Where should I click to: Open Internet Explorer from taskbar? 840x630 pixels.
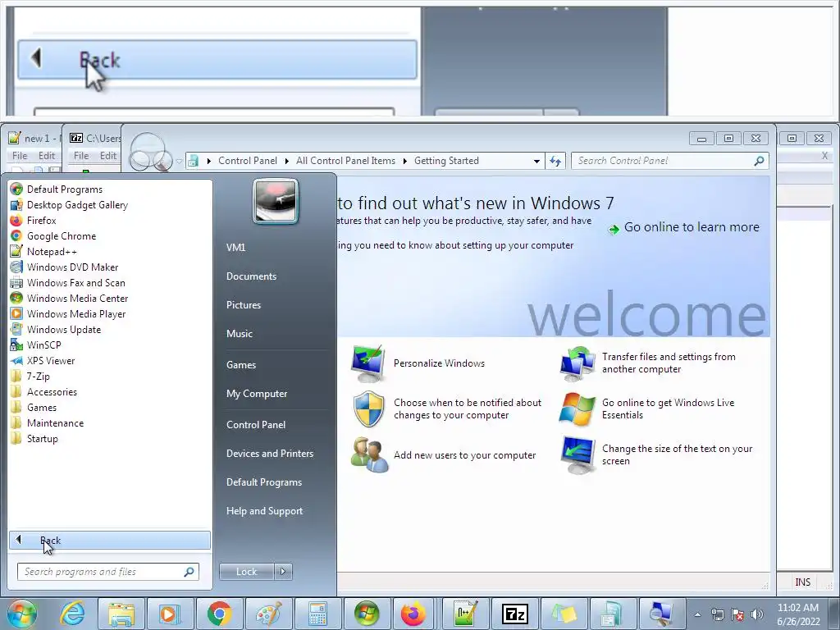(73, 614)
